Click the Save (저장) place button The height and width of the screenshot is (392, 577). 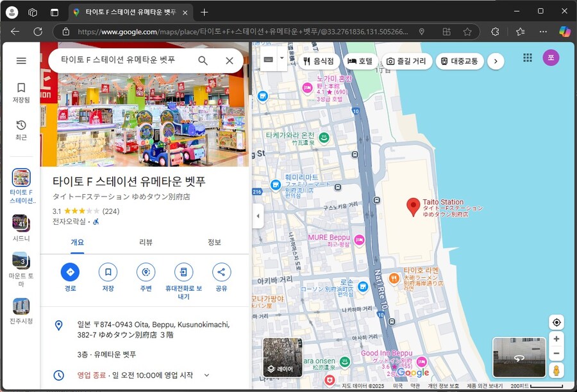coord(108,277)
